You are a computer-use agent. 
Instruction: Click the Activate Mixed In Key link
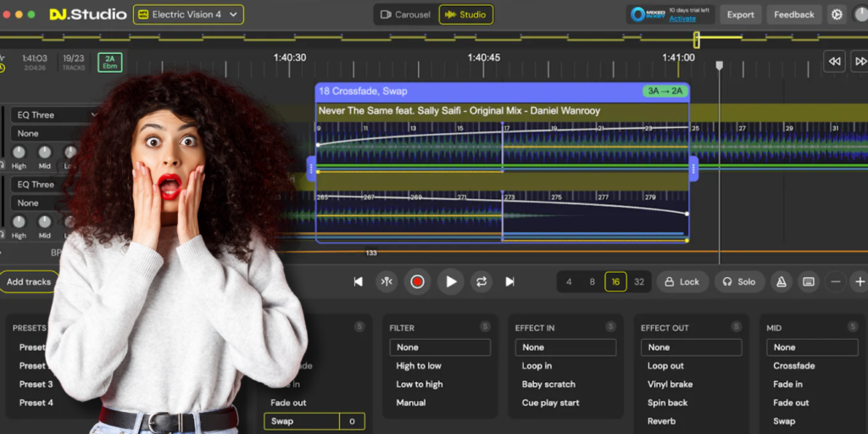click(x=682, y=19)
